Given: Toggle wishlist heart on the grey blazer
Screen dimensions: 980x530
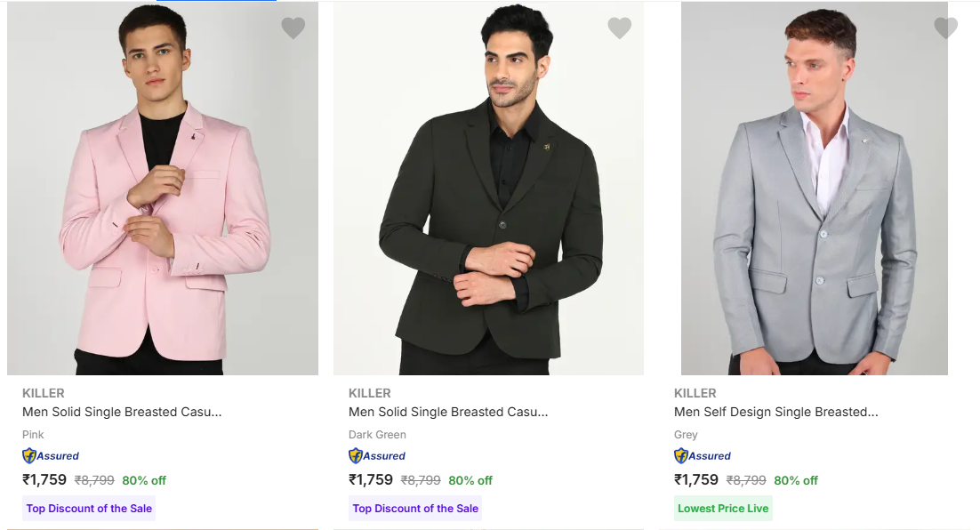Looking at the screenshot, I should 945,28.
